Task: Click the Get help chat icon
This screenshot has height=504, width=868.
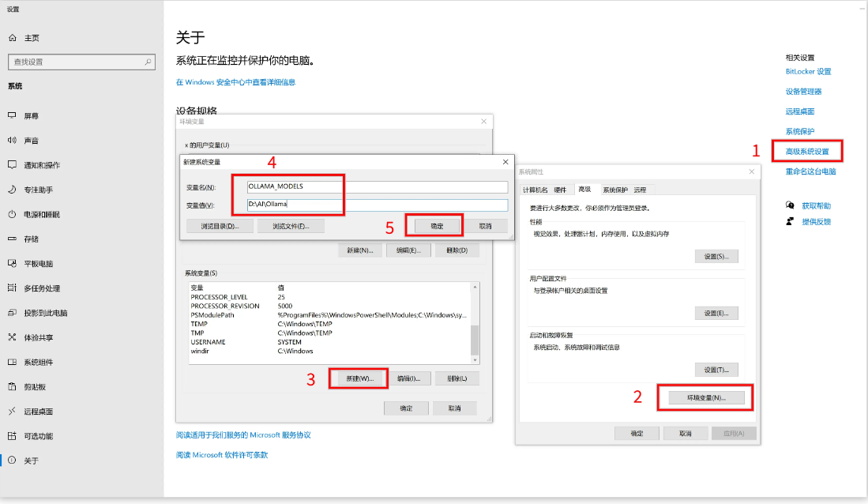Action: pos(790,205)
